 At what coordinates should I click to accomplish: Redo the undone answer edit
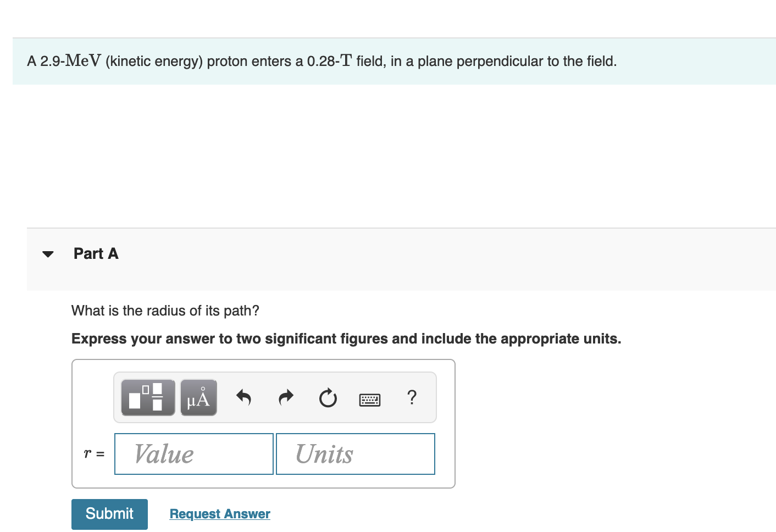click(285, 397)
